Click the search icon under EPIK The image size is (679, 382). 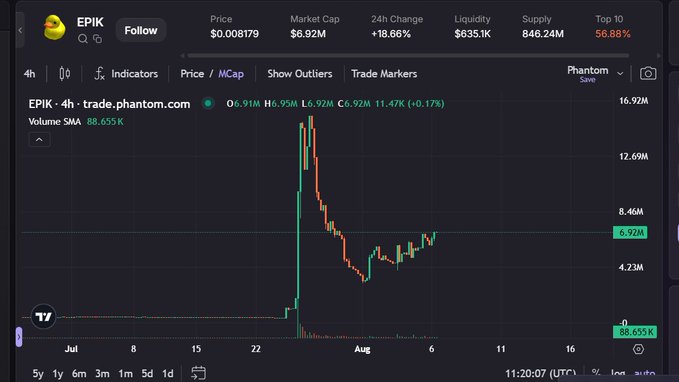click(x=83, y=39)
